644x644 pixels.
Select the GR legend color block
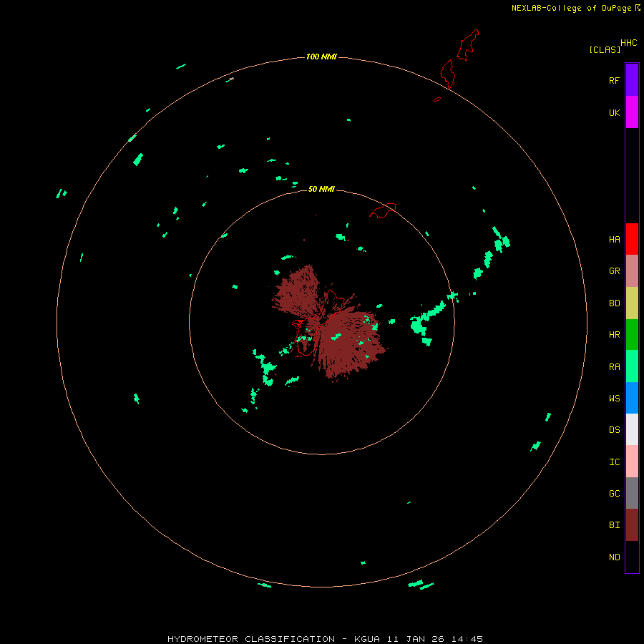(x=632, y=270)
